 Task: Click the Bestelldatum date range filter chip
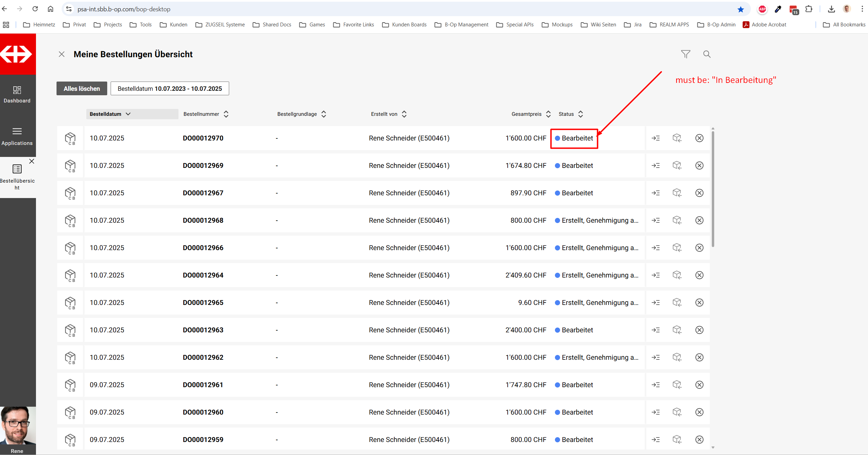click(170, 88)
